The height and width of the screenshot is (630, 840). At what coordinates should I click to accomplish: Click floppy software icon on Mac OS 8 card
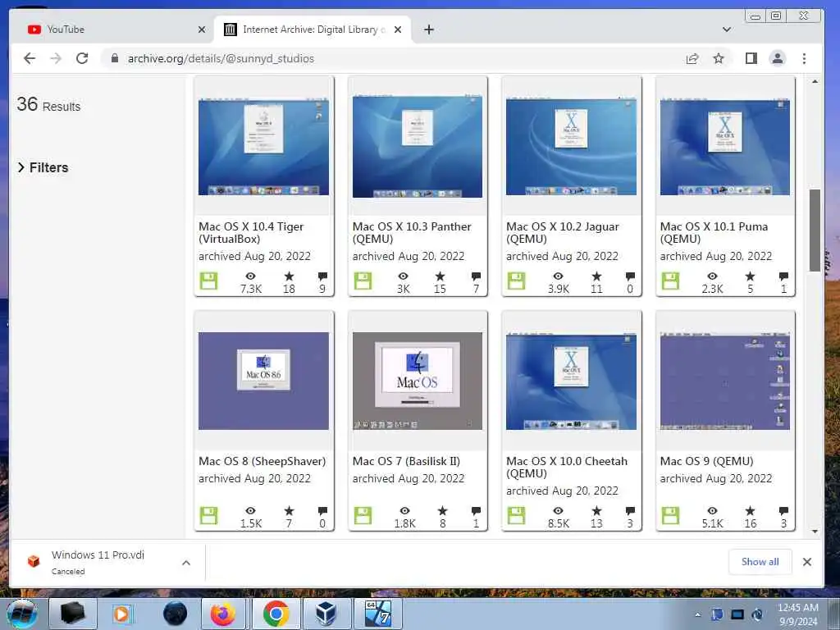click(x=208, y=516)
